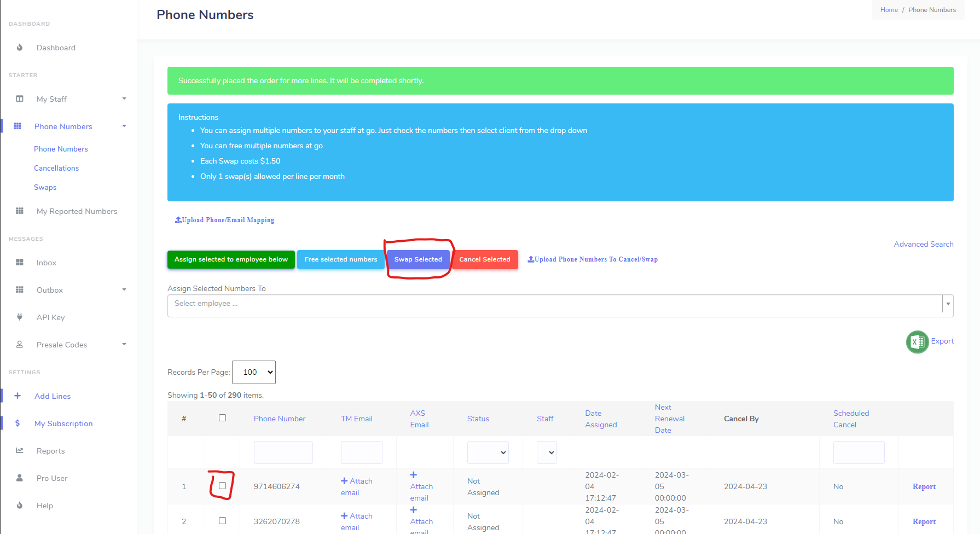Image resolution: width=980 pixels, height=534 pixels.
Task: Open the Staff filter dropdown
Action: 547,452
